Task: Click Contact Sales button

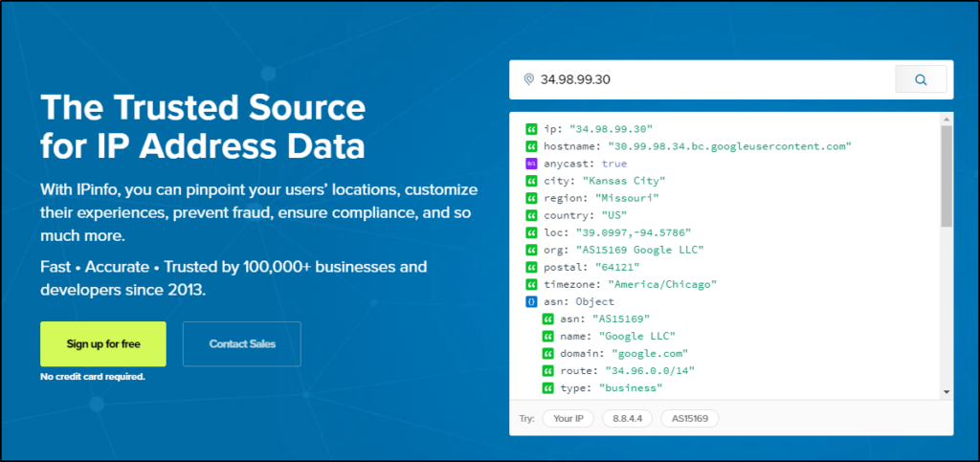Action: (x=242, y=344)
